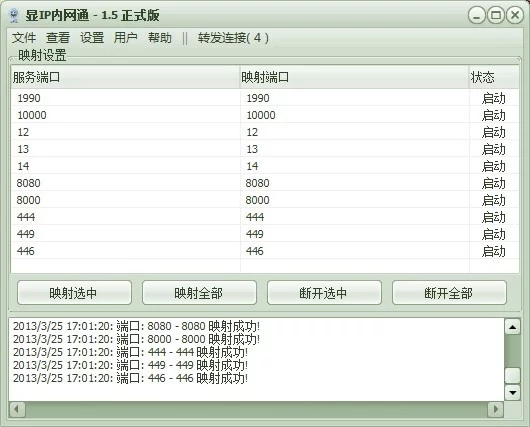Screen dimensions: 530x427
Task: Click the 映射选中 button
Action: (74, 293)
